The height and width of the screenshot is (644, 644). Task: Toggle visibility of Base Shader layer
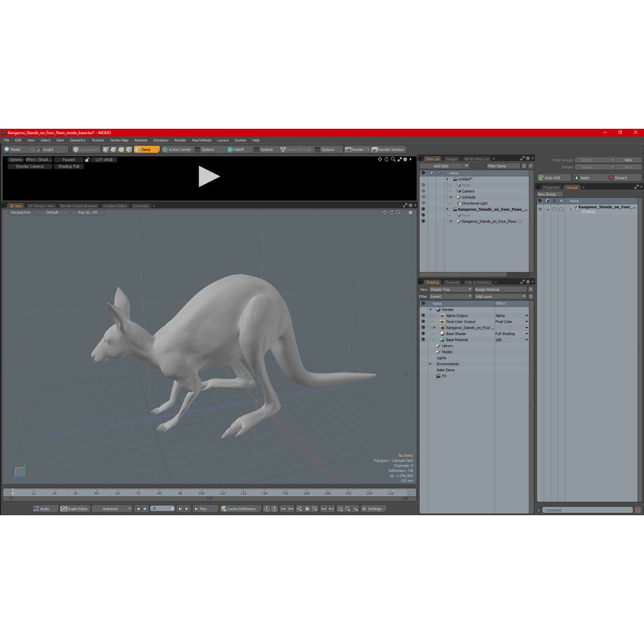point(423,333)
